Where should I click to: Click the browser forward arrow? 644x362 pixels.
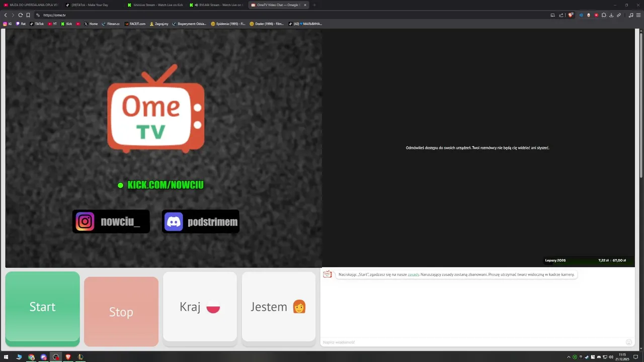(13, 15)
